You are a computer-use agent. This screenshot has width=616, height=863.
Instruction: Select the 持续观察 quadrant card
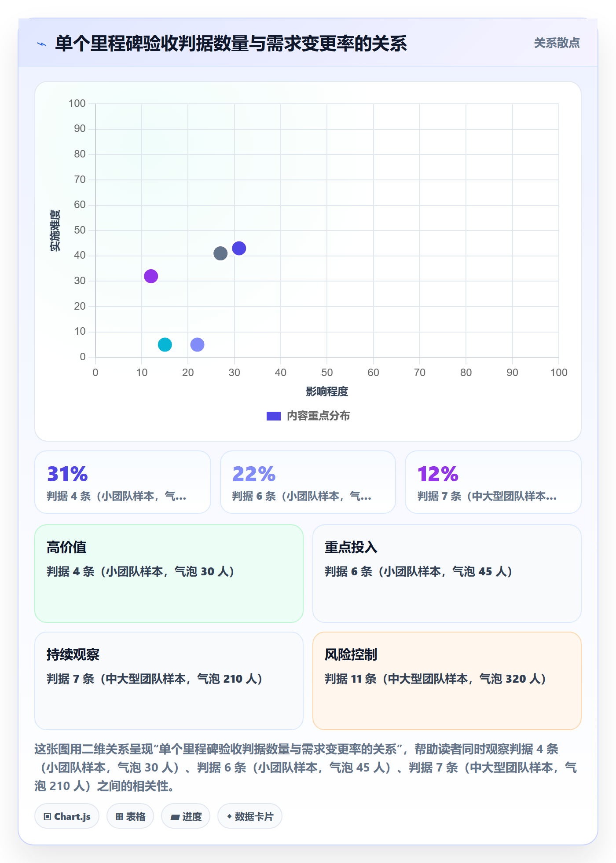(169, 681)
